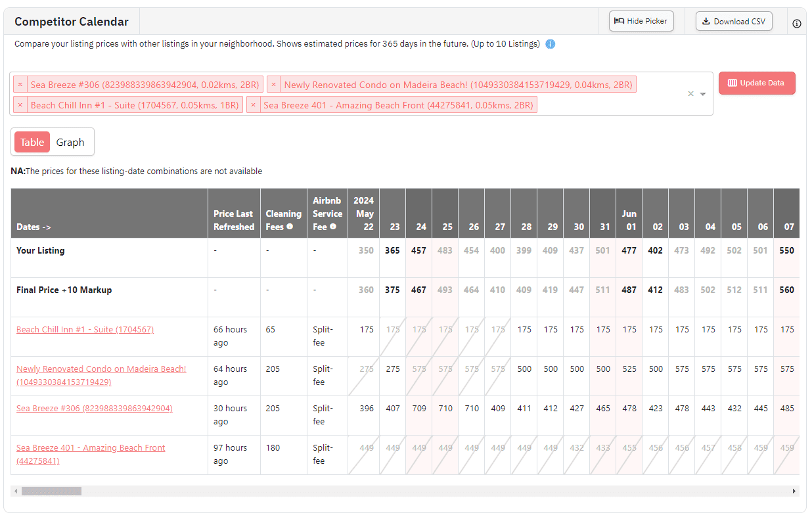
Task: Switch to Graph view
Action: tap(70, 142)
